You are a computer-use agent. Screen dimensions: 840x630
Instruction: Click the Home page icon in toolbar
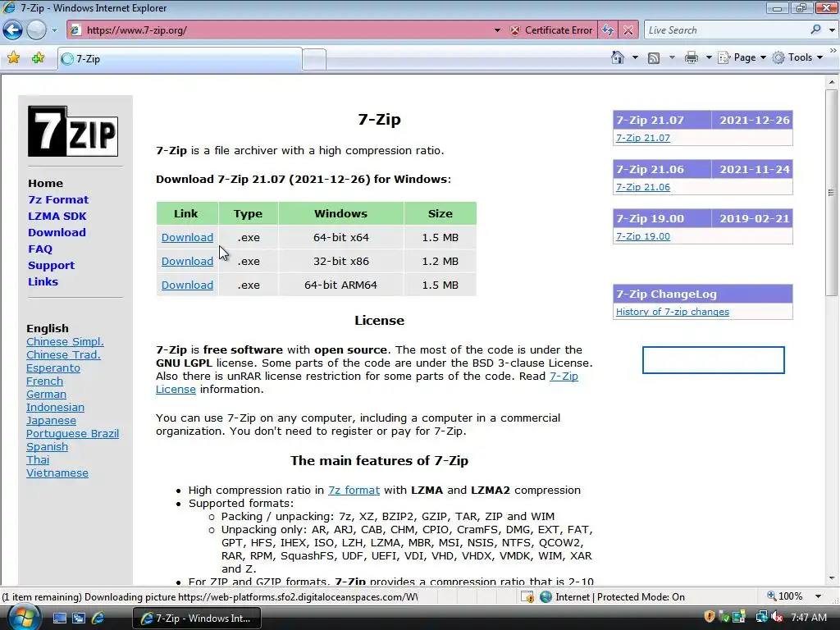click(x=618, y=57)
